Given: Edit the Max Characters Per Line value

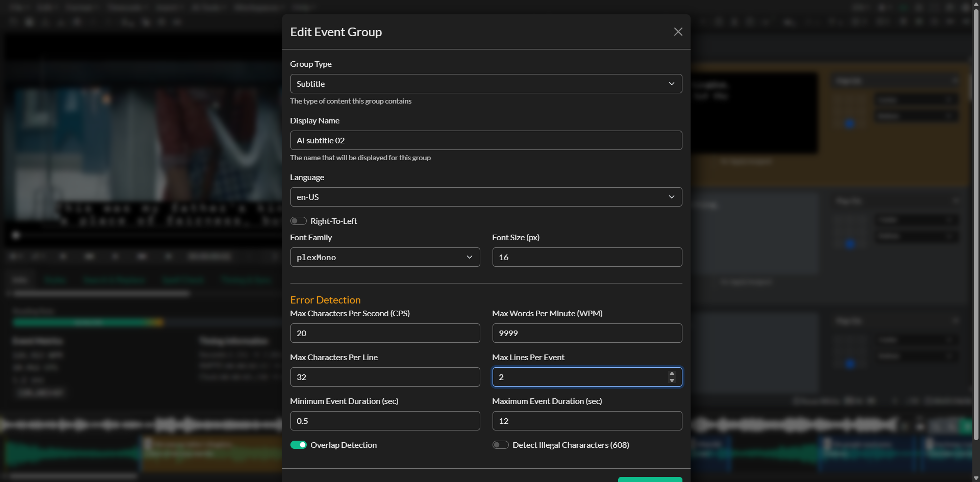Looking at the screenshot, I should 385,377.
